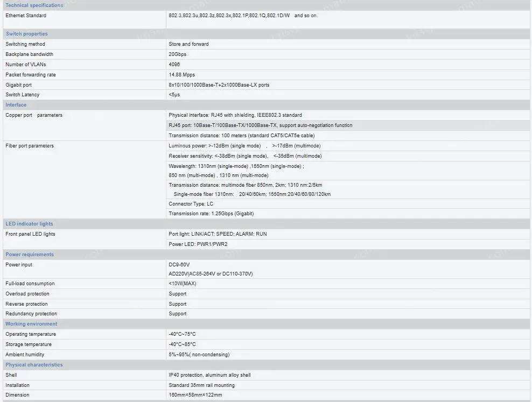532x402 pixels.
Task: Click the Full-load consumption label
Action: 30,284
